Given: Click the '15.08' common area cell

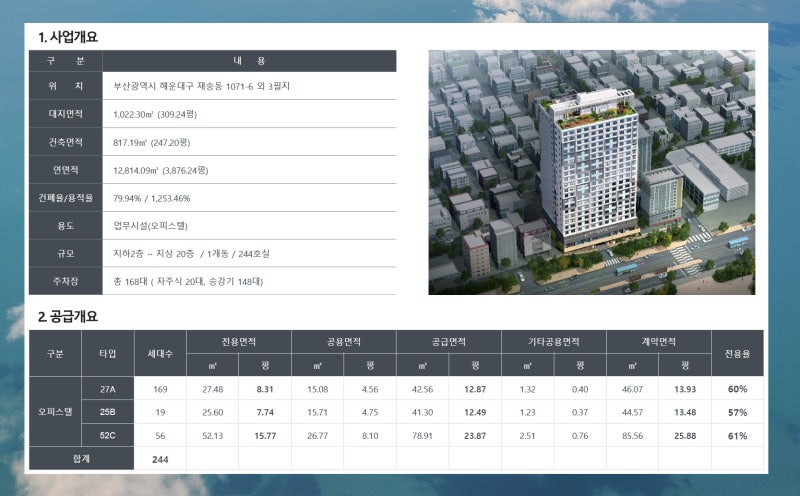Looking at the screenshot, I should point(317,389).
